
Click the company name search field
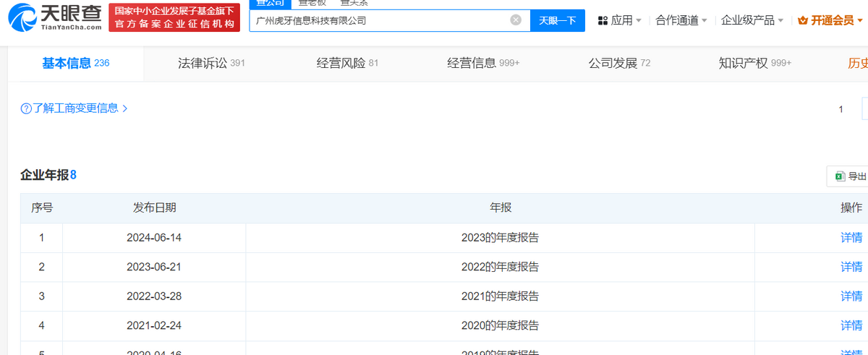[x=380, y=20]
